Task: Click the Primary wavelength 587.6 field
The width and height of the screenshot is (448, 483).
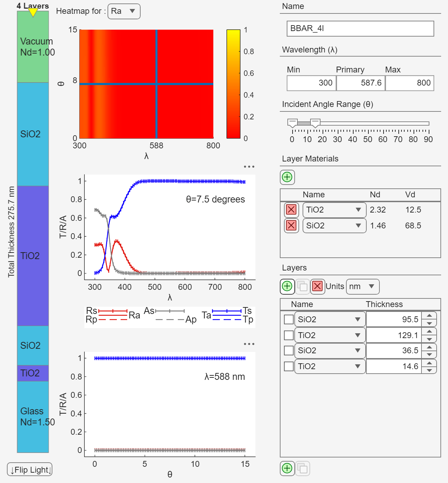Action: tap(360, 83)
